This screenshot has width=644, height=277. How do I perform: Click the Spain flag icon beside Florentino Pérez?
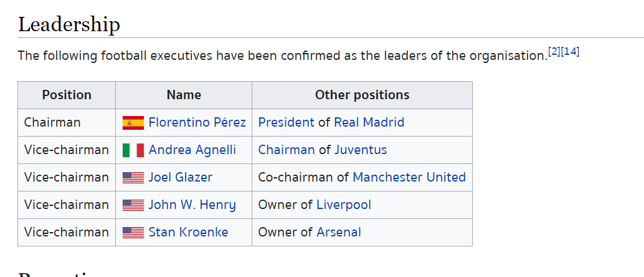click(x=133, y=123)
